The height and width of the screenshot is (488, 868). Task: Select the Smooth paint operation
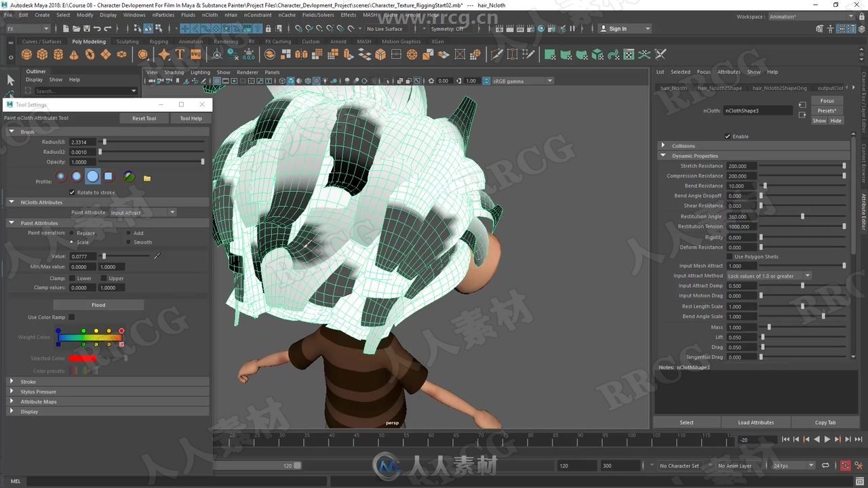[x=129, y=242]
